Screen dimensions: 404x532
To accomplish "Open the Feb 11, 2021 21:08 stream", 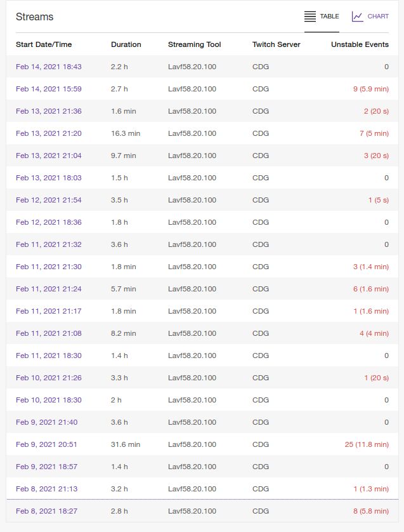I will click(x=48, y=333).
